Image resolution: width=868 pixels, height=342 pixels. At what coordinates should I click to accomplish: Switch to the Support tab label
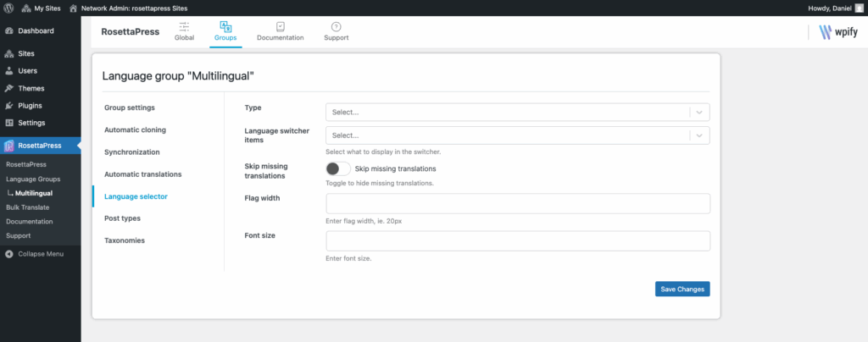336,37
